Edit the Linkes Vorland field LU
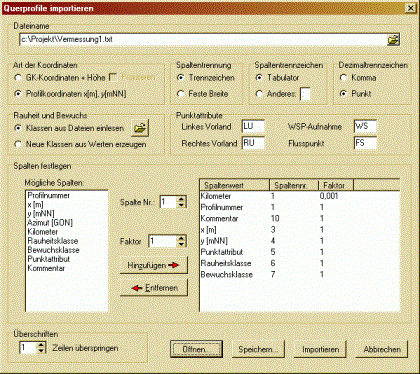This screenshot has width=420, height=374. [x=253, y=126]
